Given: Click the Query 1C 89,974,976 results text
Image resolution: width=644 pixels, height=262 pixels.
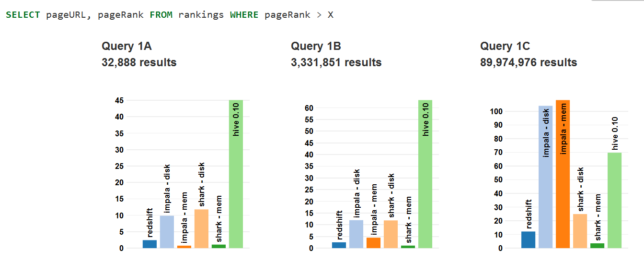Looking at the screenshot, I should coord(529,62).
